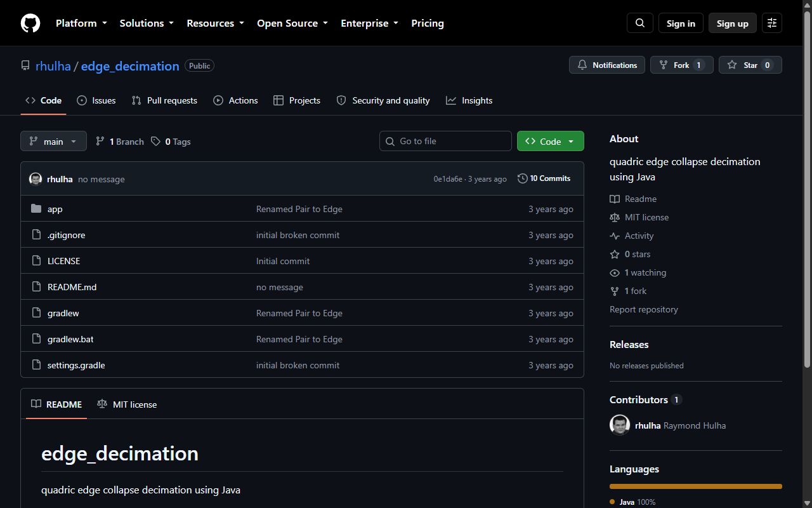Open the README.md file name
Image resolution: width=812 pixels, height=508 pixels.
tap(72, 287)
